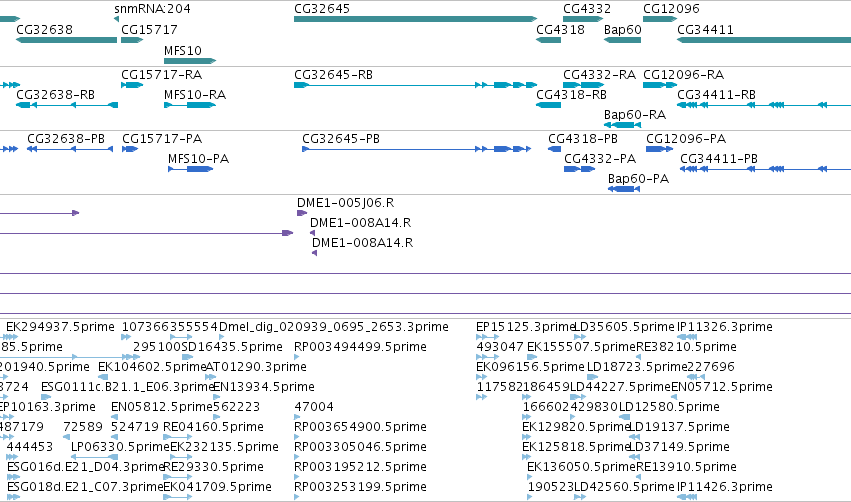The image size is (851, 502).
Task: Open the MFS10-PA coding sequence label
Action: (199, 158)
